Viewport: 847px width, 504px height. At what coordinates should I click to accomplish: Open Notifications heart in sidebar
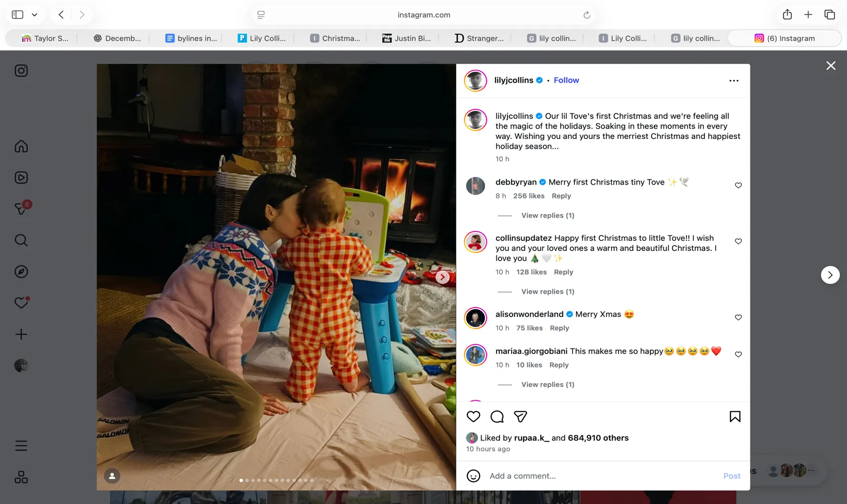coord(21,303)
